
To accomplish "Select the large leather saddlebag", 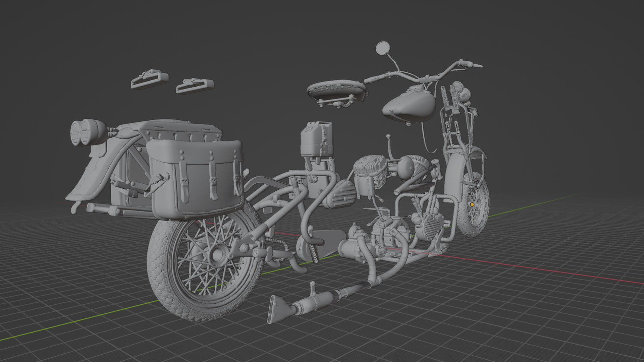I will [196, 179].
